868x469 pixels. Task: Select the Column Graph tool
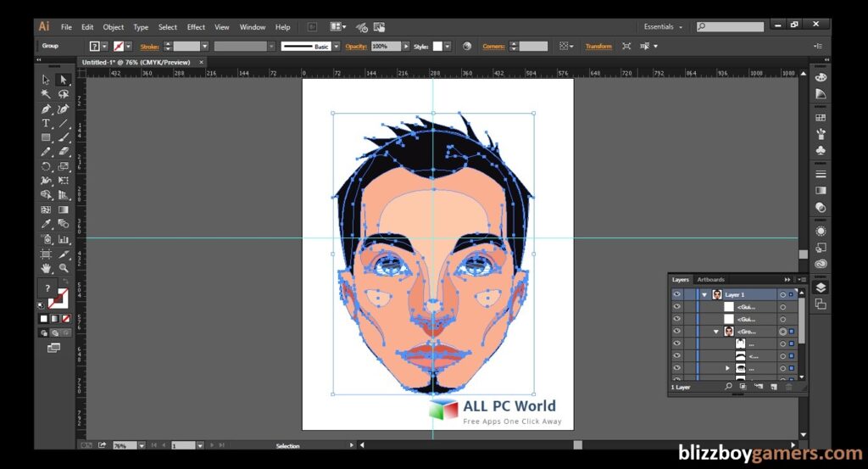[x=63, y=239]
